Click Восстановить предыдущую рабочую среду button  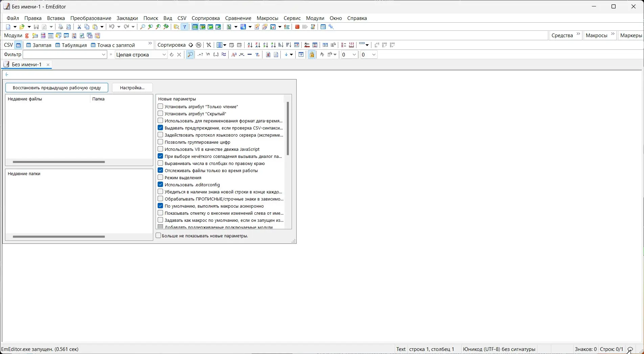(x=56, y=88)
